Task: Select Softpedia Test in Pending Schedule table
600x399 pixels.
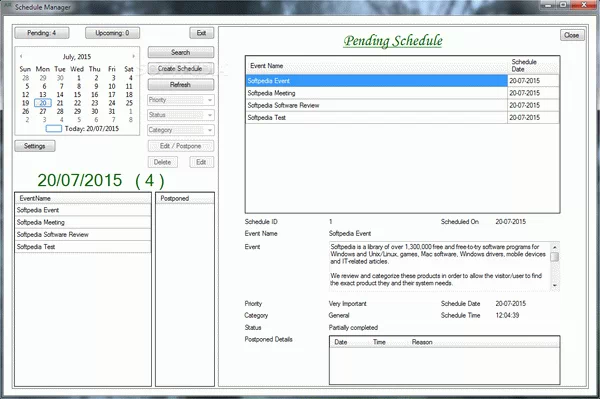Action: (x=377, y=117)
